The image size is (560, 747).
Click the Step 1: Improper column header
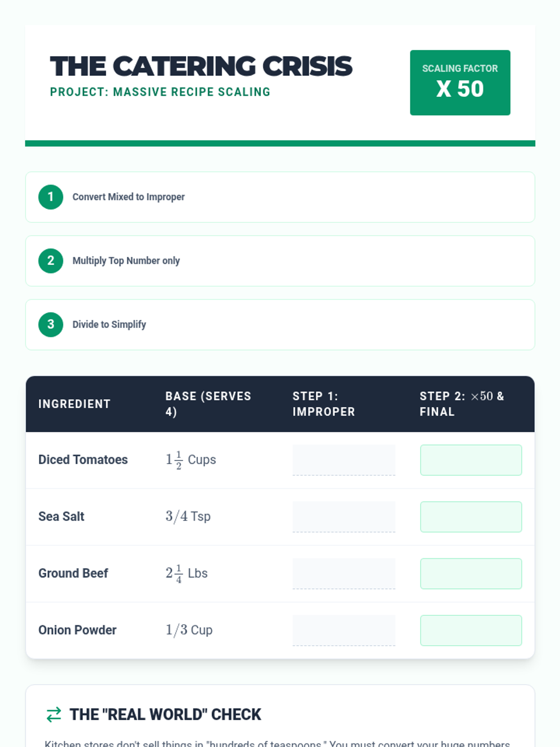pyautogui.click(x=323, y=404)
